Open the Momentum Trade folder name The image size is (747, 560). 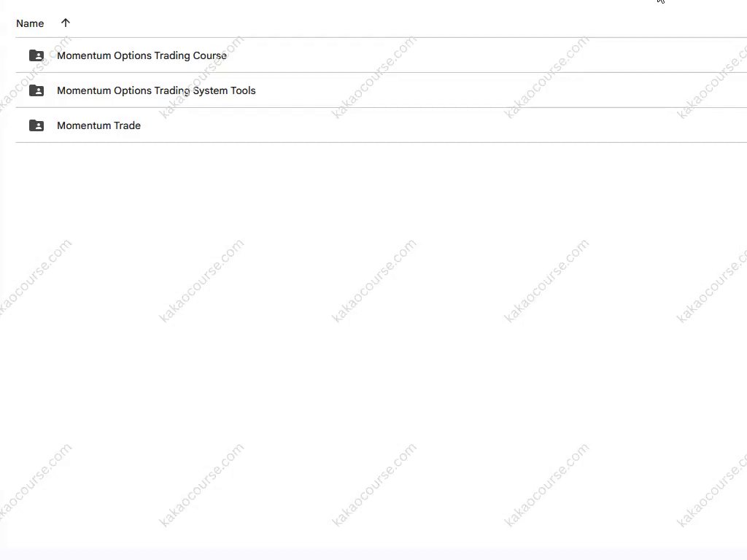click(98, 125)
